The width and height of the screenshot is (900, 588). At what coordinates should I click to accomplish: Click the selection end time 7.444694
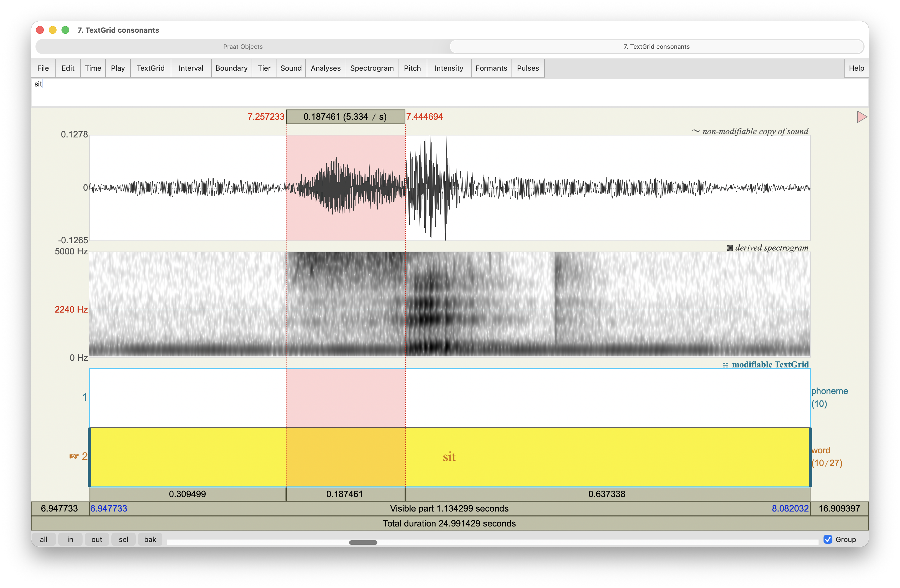point(424,117)
